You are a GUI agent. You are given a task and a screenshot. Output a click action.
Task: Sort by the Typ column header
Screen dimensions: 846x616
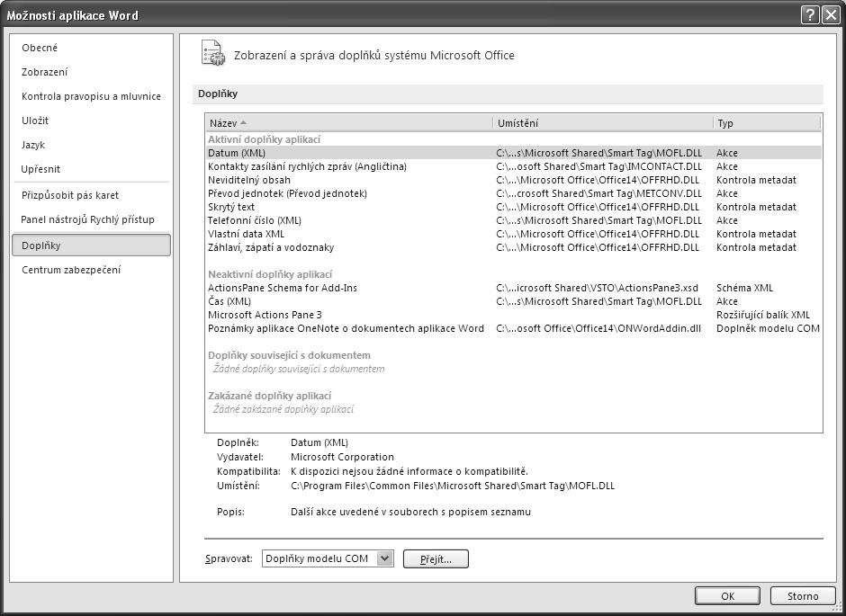(767, 123)
